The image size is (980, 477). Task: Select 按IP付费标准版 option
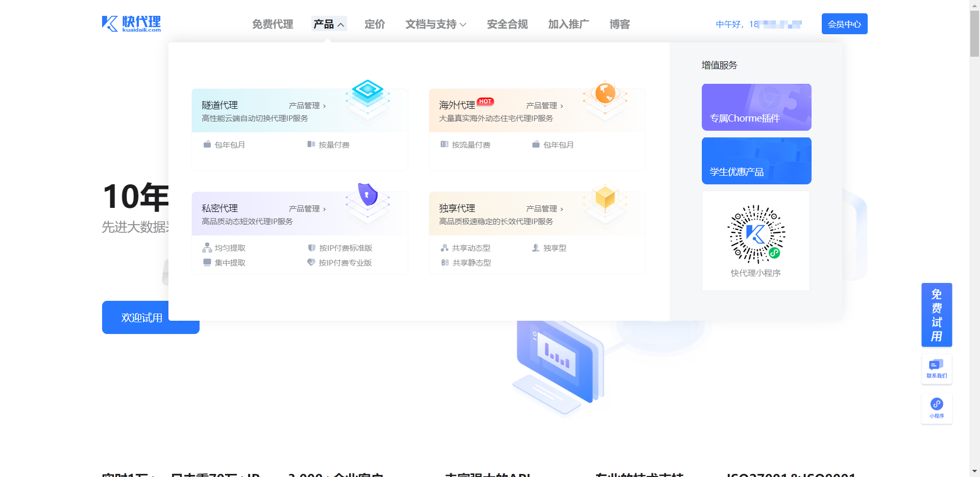pyautogui.click(x=346, y=248)
